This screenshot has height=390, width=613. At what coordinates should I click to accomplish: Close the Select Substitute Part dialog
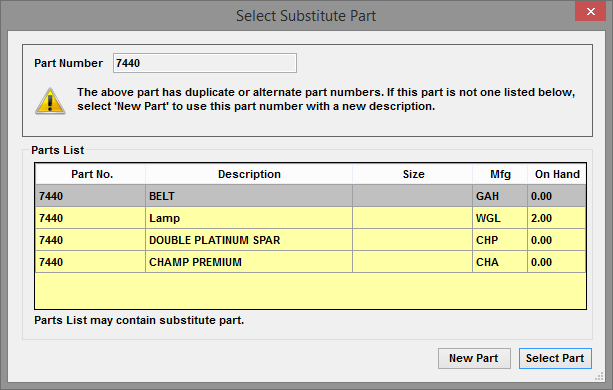click(x=590, y=11)
